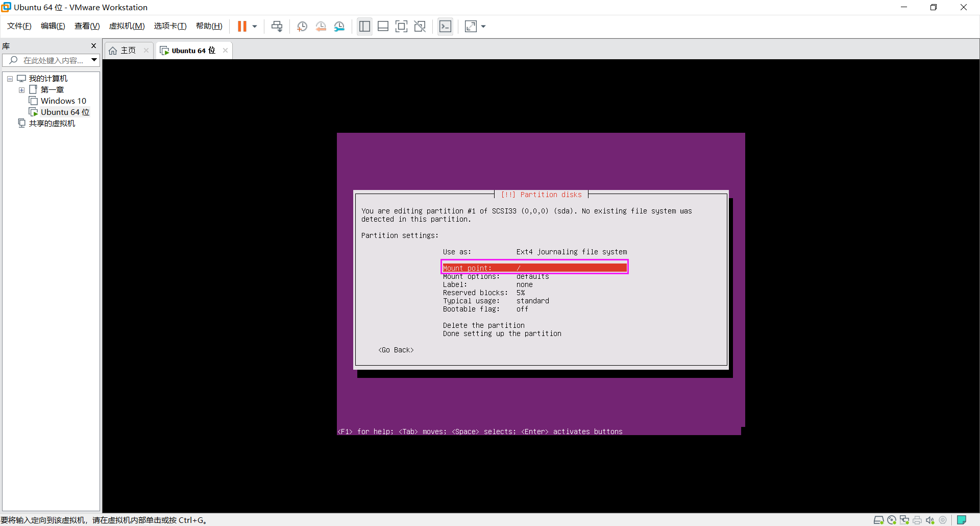Screen dimensions: 980x526
Task: Close the 库 library panel
Action: (x=93, y=46)
